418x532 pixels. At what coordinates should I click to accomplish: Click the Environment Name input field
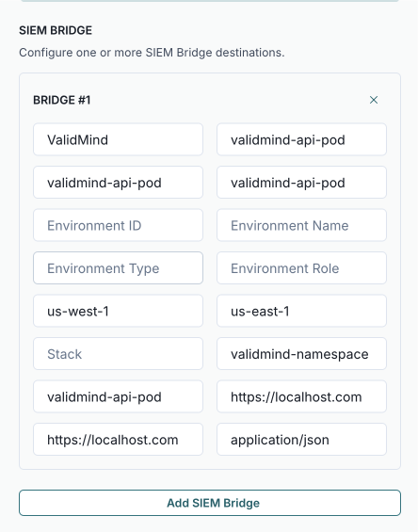tap(301, 225)
